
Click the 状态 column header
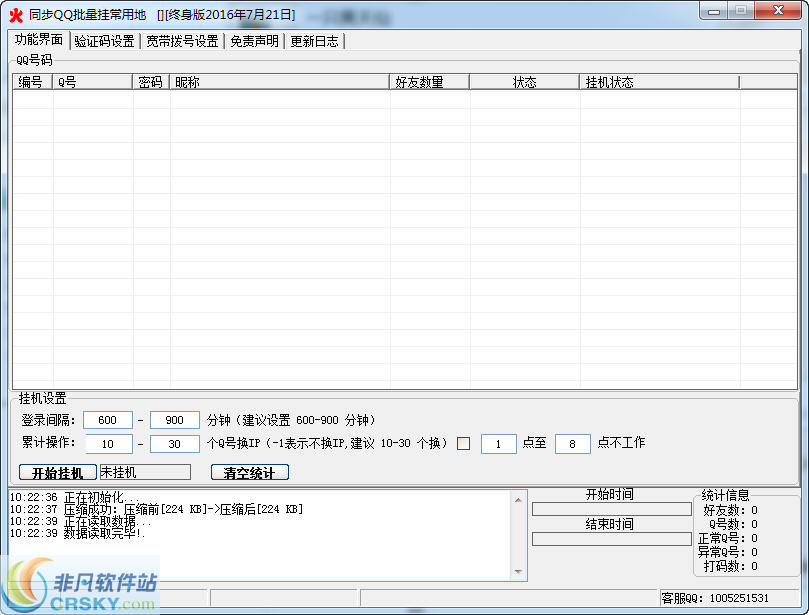524,82
